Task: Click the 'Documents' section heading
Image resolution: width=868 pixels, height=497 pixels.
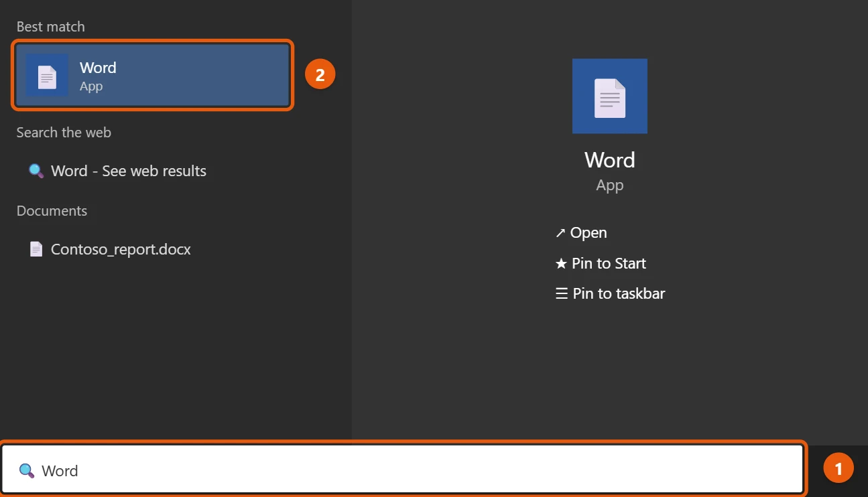Action: [52, 211]
